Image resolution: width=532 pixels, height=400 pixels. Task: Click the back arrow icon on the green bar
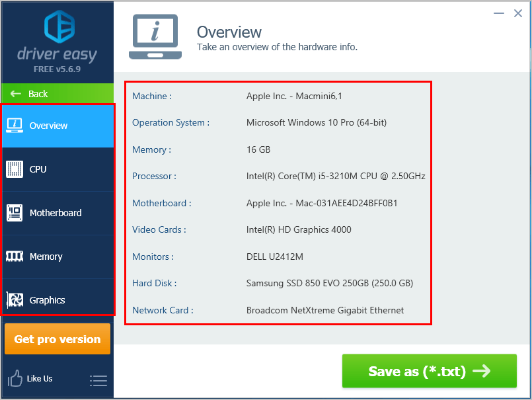[x=15, y=93]
